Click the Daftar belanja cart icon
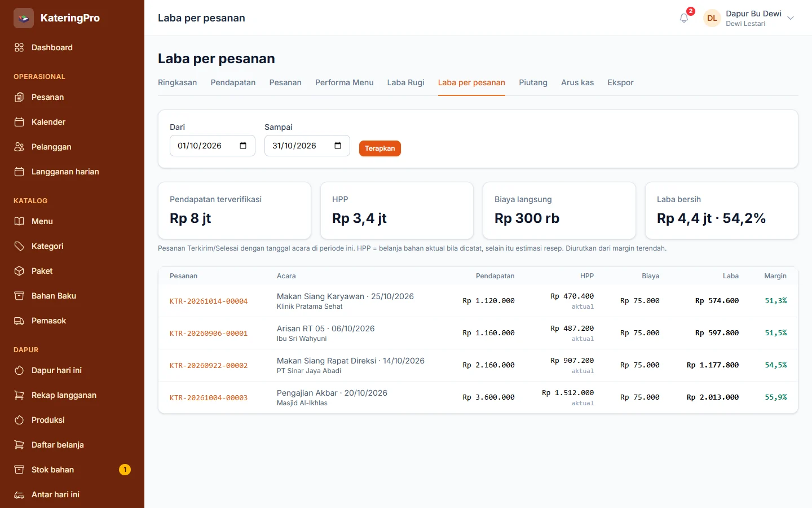Screen dimensions: 812x508 (x=19, y=445)
